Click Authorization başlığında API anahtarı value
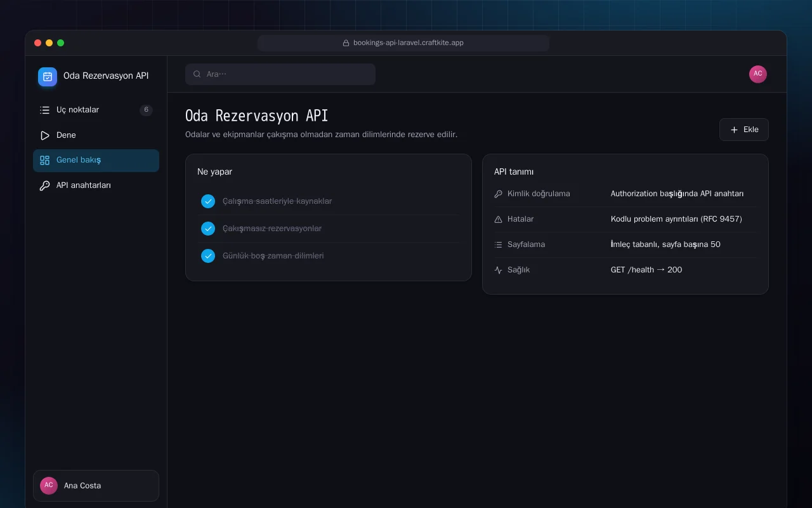The image size is (812, 508). [677, 194]
